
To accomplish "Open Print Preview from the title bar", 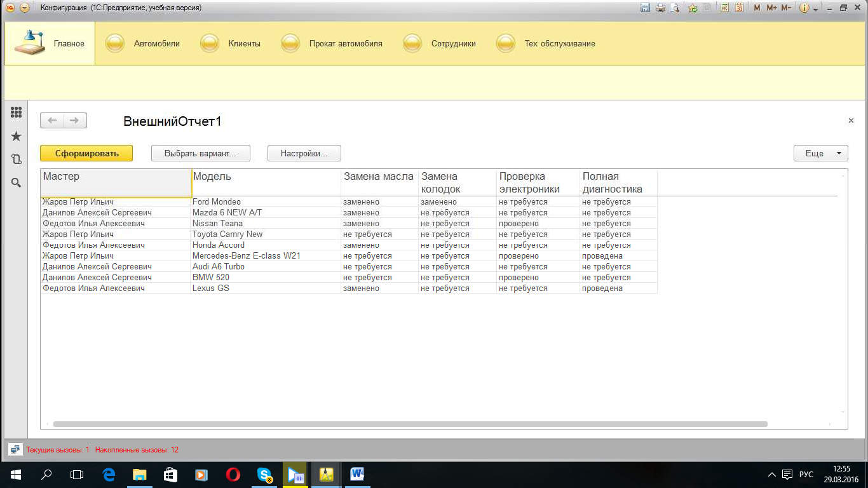I will pos(675,8).
